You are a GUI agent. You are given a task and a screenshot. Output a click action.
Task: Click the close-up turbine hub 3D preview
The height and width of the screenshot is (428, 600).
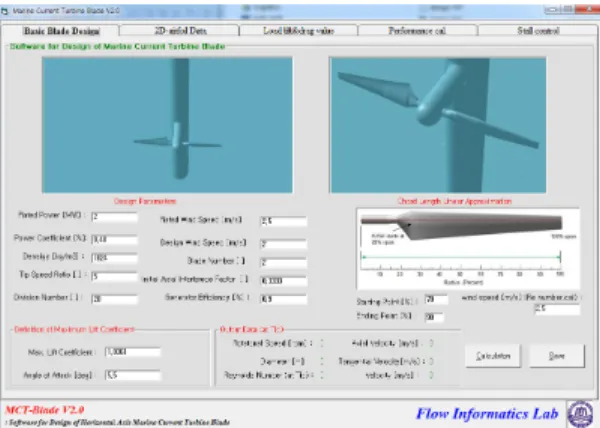pos(438,125)
